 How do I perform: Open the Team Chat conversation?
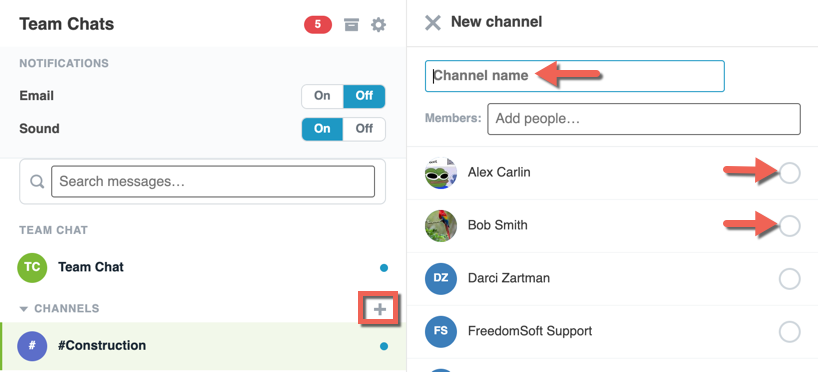(x=203, y=267)
